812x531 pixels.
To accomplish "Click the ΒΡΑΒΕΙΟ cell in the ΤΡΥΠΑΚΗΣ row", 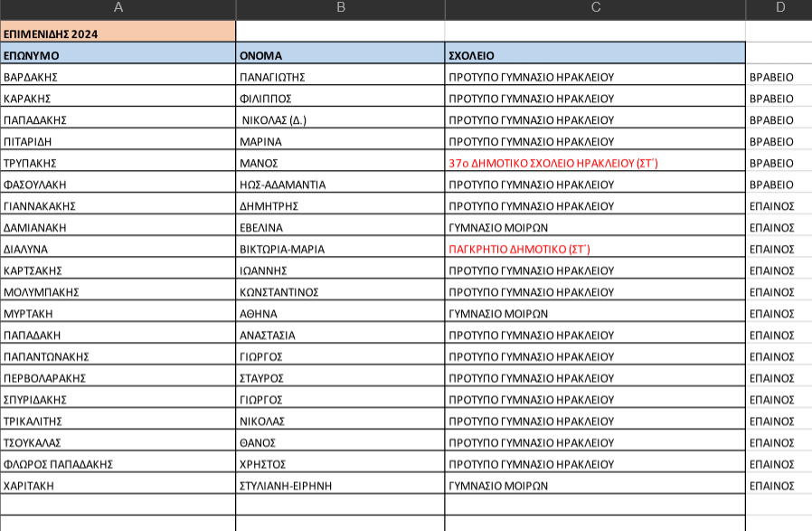I will coord(778,164).
